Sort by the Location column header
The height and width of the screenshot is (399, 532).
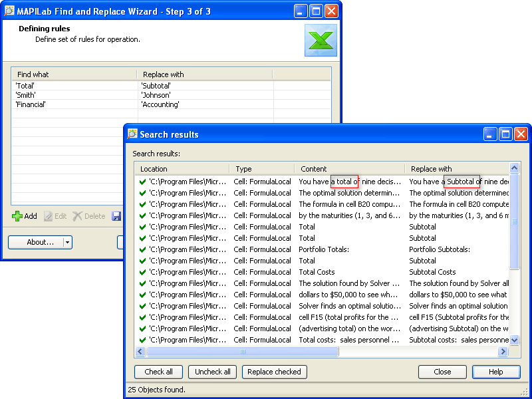pos(182,169)
